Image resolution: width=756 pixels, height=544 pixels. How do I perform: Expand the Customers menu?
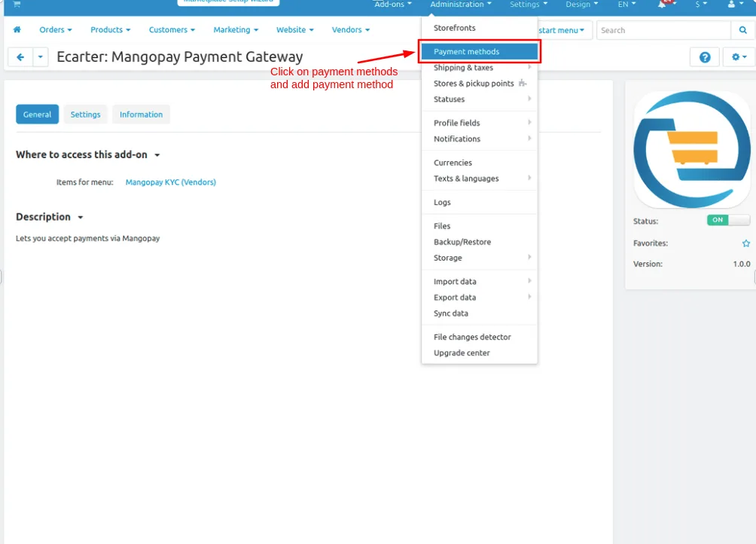tap(172, 30)
